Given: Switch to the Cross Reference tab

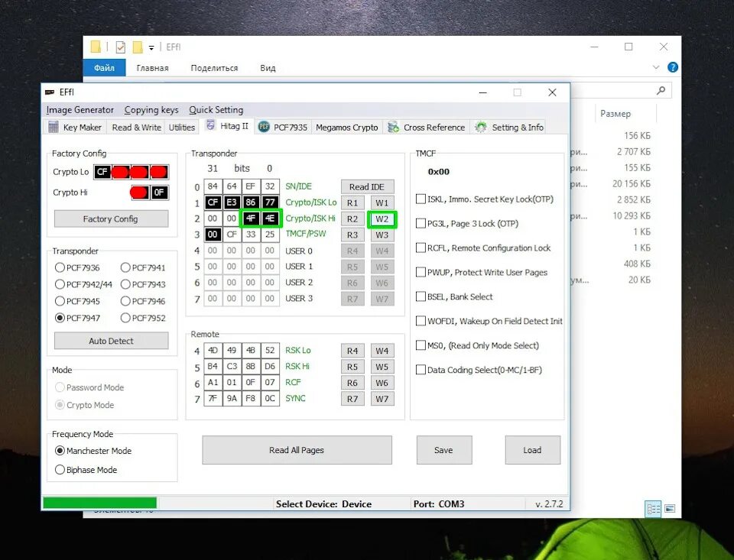Looking at the screenshot, I should click(427, 128).
